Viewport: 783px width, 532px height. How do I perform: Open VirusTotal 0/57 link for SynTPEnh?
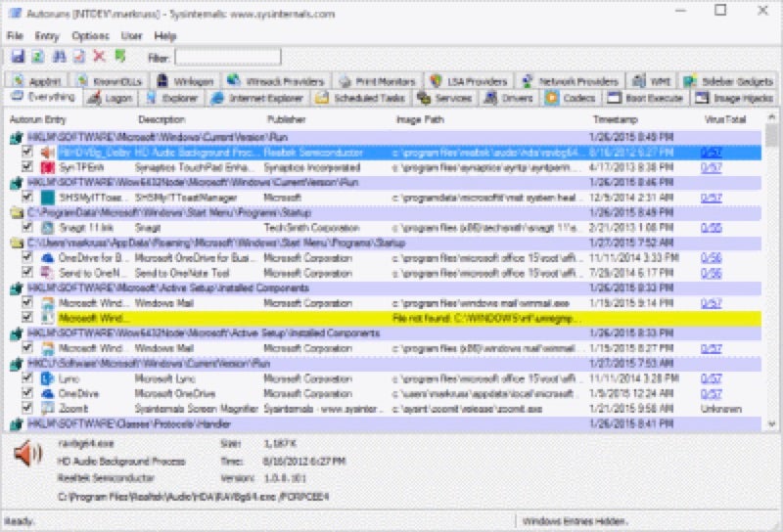[710, 168]
